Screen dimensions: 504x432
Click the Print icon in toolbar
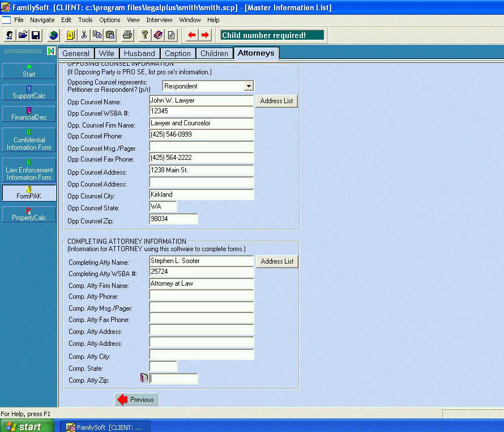pos(127,35)
